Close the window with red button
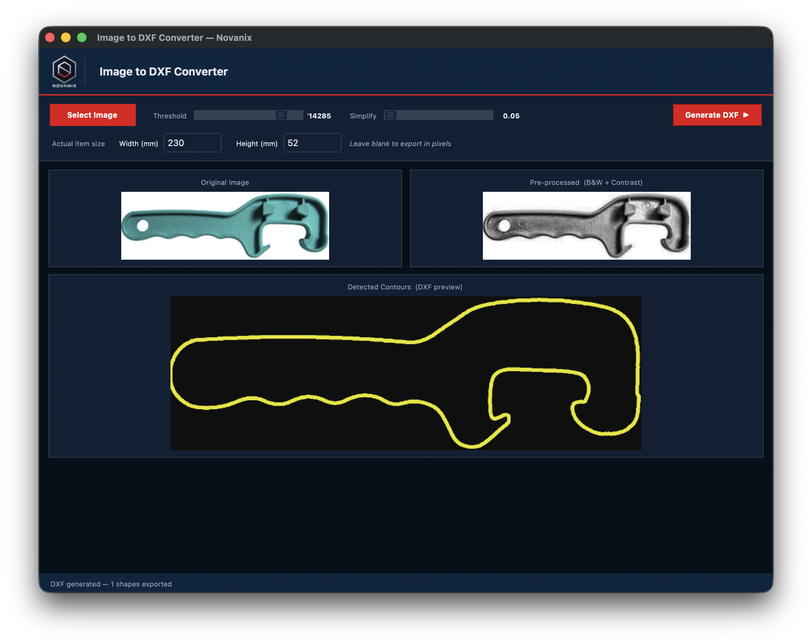 coord(50,38)
